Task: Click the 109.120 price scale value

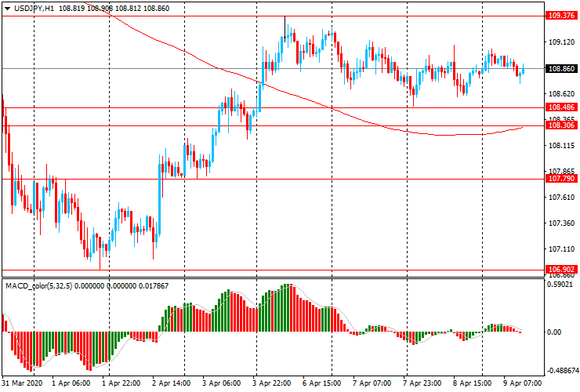Action: click(x=561, y=42)
